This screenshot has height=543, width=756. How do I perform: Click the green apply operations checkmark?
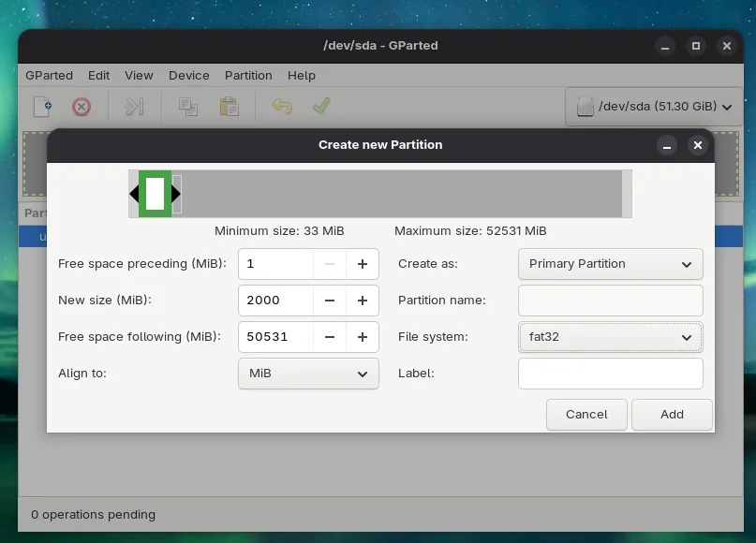[321, 107]
